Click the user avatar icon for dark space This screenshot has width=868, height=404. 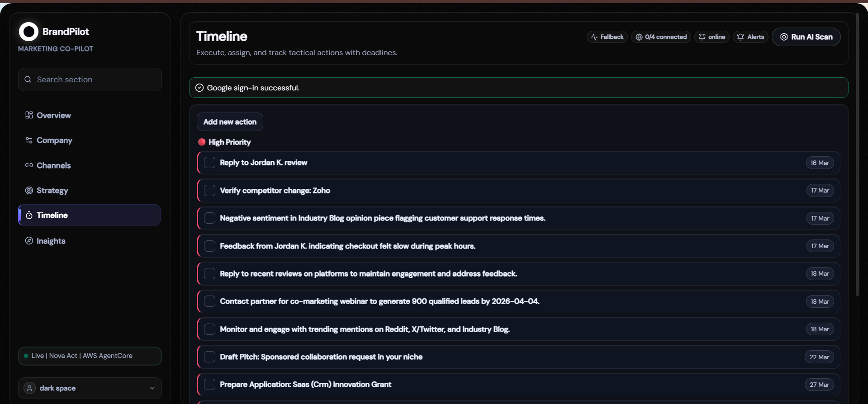point(29,388)
